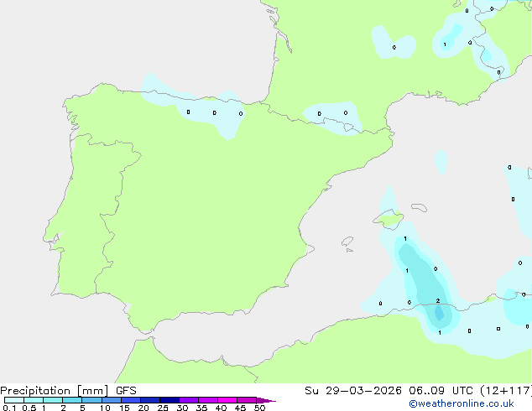532x411 pixels.
Task: Pick the 25–30 mm legend color swatch
Action: (x=170, y=400)
